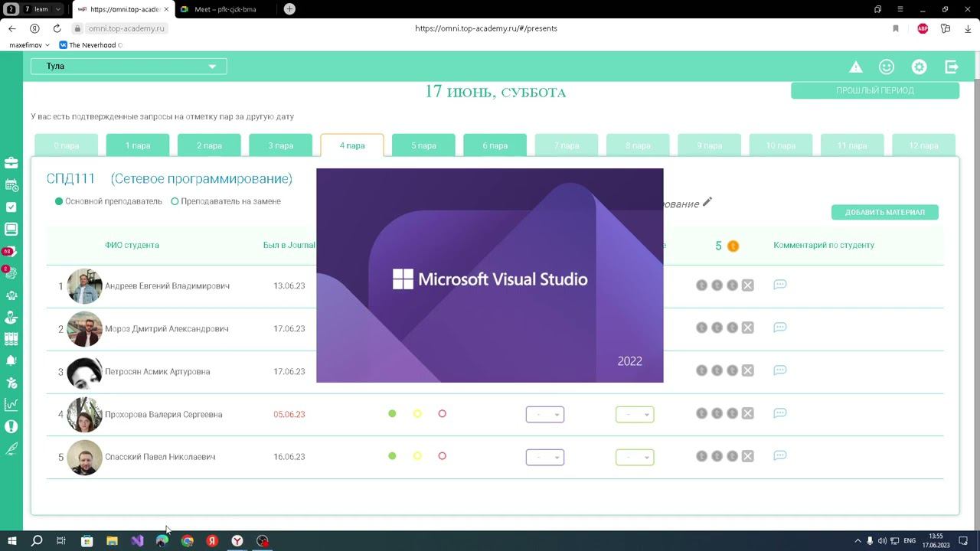
Task: Click the 'ПРОШЛЫЙ ПЕРИОД' button
Action: click(x=875, y=90)
